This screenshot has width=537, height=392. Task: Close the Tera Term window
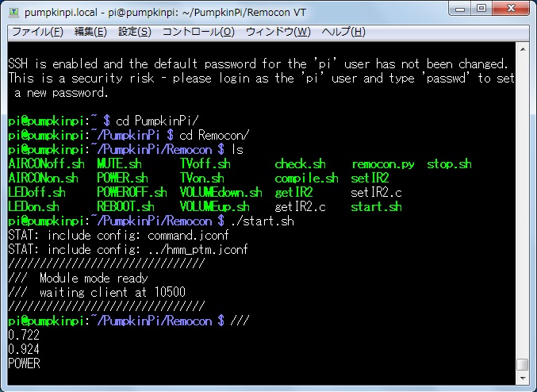pyautogui.click(x=511, y=8)
